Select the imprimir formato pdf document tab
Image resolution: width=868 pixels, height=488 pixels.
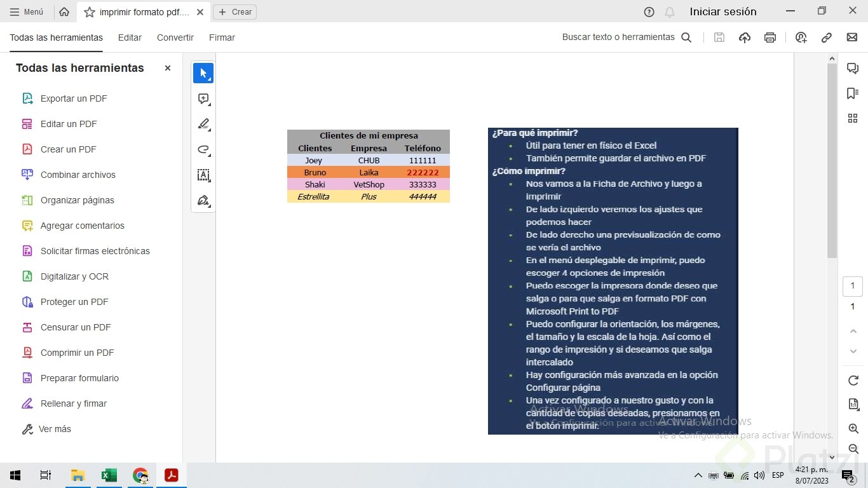(x=144, y=12)
